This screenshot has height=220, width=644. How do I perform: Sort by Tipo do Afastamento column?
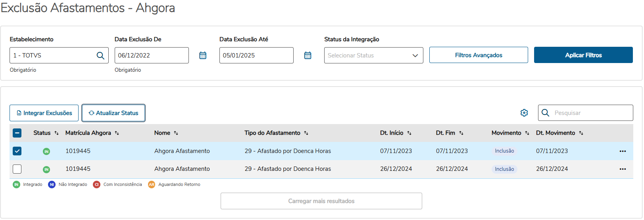click(306, 133)
